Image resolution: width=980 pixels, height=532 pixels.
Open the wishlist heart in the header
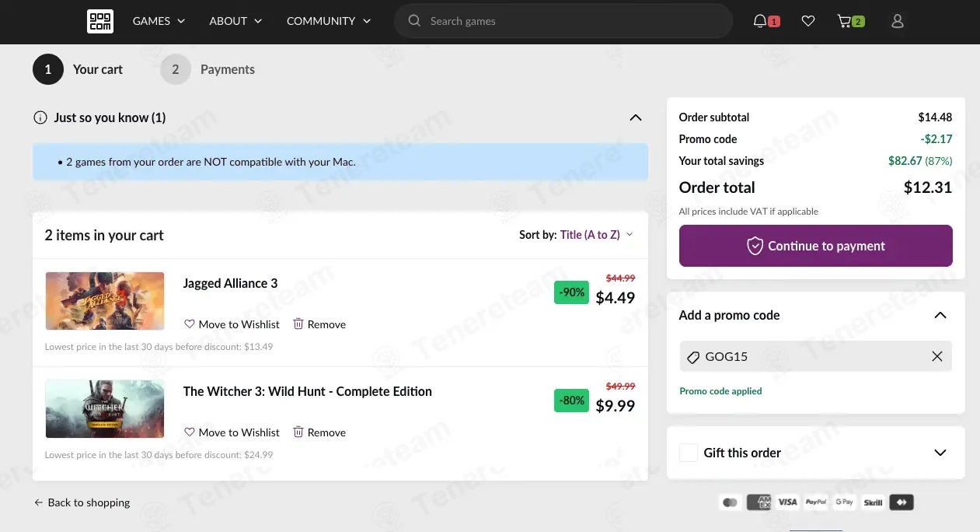[808, 21]
